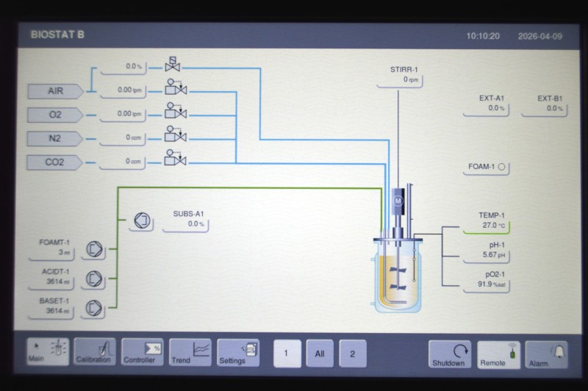Select the N2 flow control valve icon
This screenshot has height=391, width=588.
tap(176, 134)
